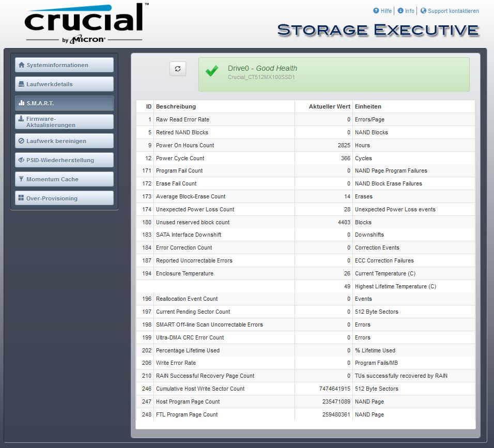Click Average Block-Erase Count description
Viewport: 494px width, 448px height.
[x=191, y=196]
